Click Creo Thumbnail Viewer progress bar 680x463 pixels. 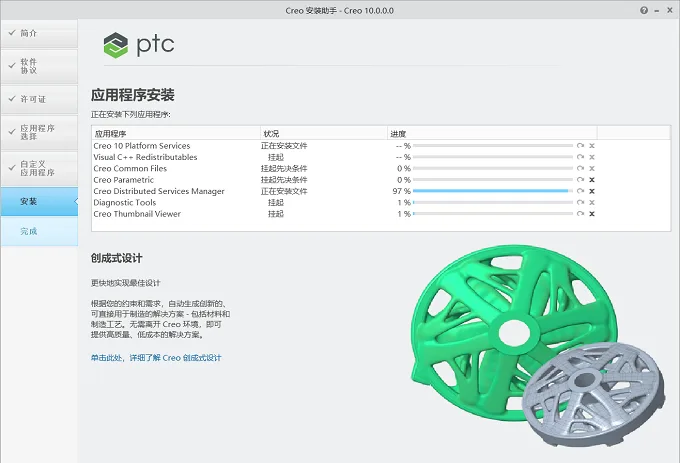coord(493,214)
